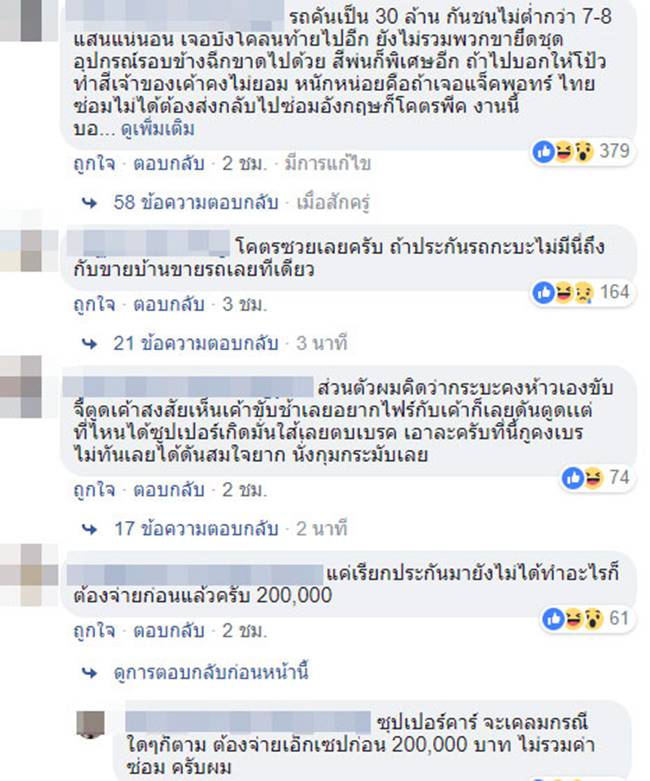650x781 pixels.
Task: Click the like thumb icon beside 74
Action: pos(573,478)
